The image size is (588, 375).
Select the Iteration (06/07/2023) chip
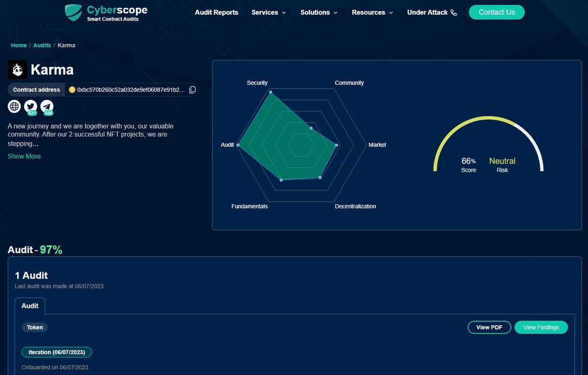(x=57, y=352)
